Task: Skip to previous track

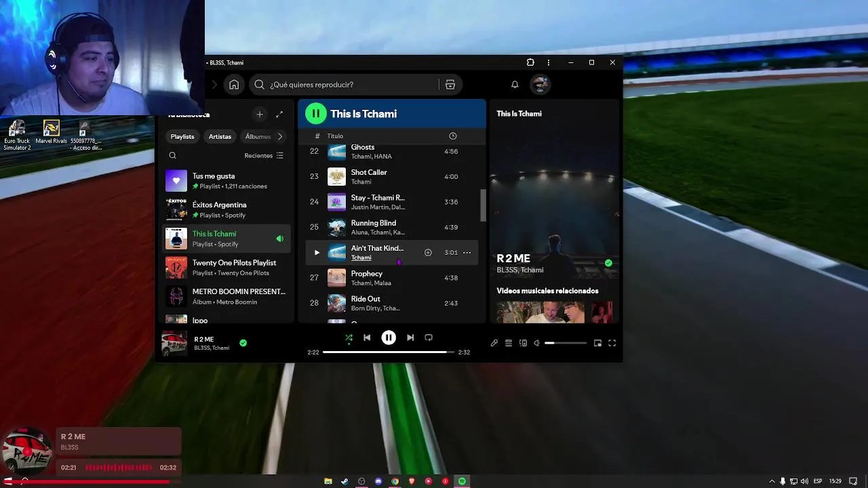Action: [367, 338]
